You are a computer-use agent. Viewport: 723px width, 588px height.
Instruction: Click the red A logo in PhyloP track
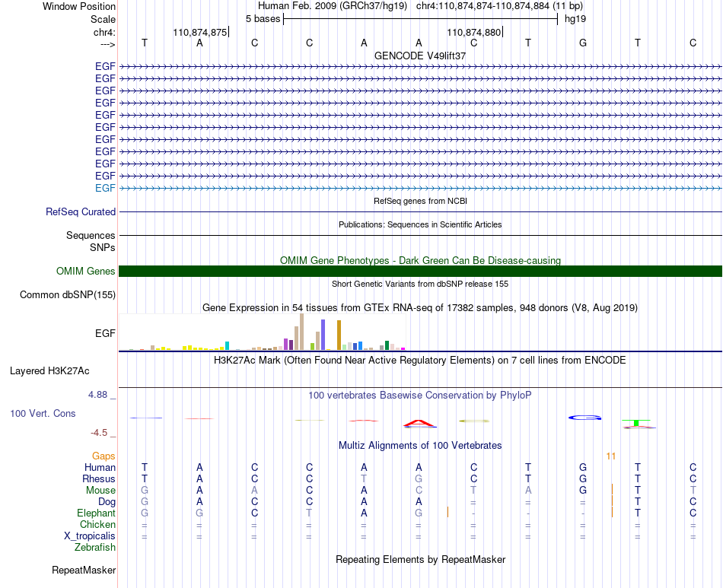point(419,424)
